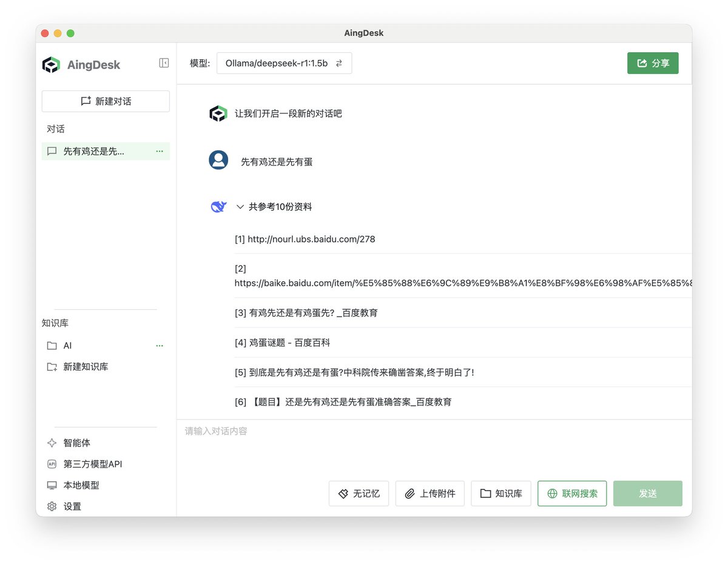Open reference [6] 【题目】还是先有鸡还是先有蛋准确答案
The height and width of the screenshot is (564, 728).
coord(343,402)
